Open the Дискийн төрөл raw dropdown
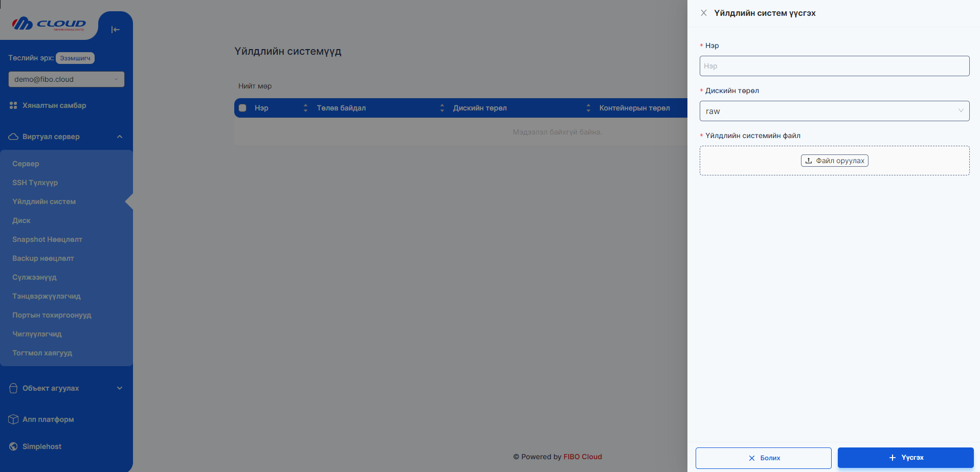Viewport: 980px width, 472px height. (x=834, y=111)
